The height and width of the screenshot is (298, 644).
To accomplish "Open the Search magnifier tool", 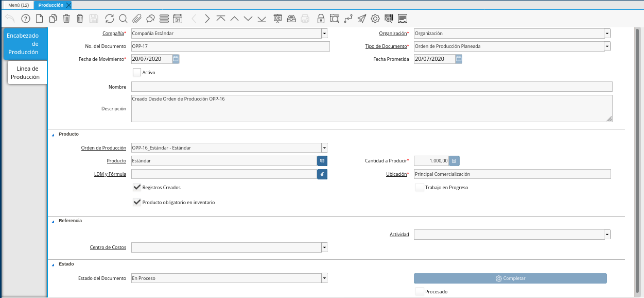I will 123,19.
